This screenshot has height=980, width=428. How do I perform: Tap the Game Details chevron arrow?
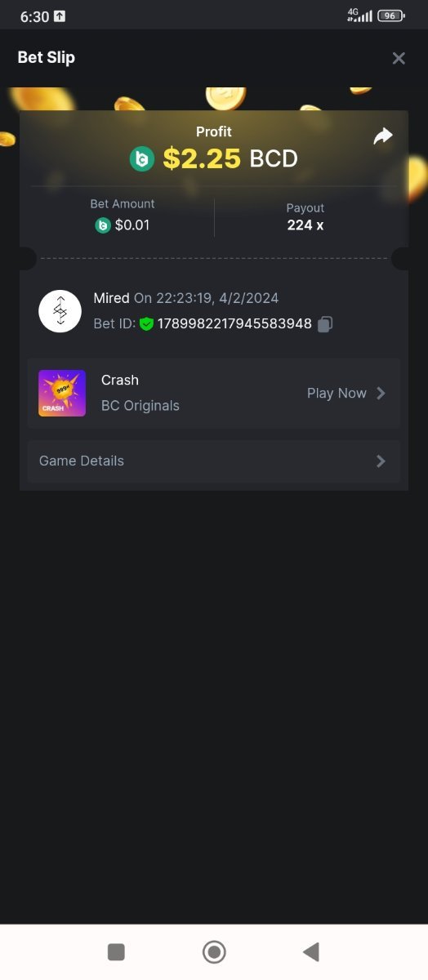point(381,461)
